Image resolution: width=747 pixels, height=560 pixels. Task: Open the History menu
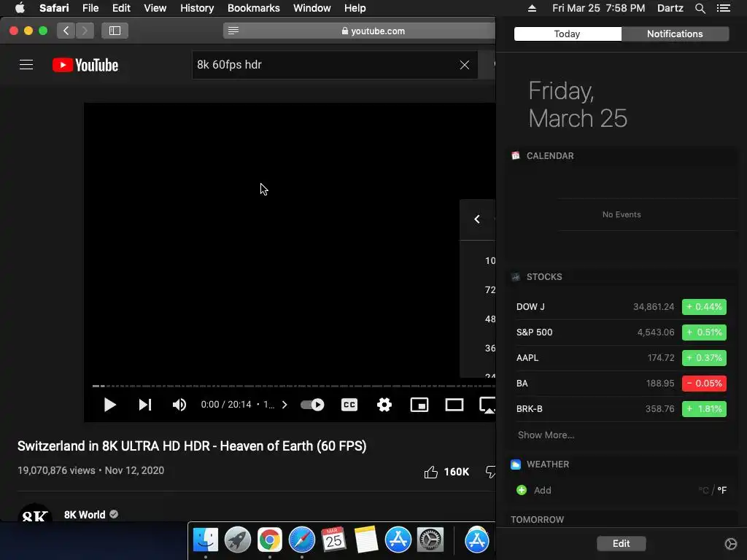coord(197,8)
